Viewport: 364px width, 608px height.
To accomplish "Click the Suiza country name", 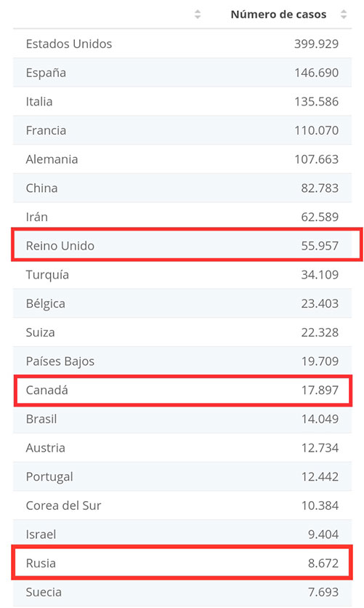I will click(x=40, y=332).
